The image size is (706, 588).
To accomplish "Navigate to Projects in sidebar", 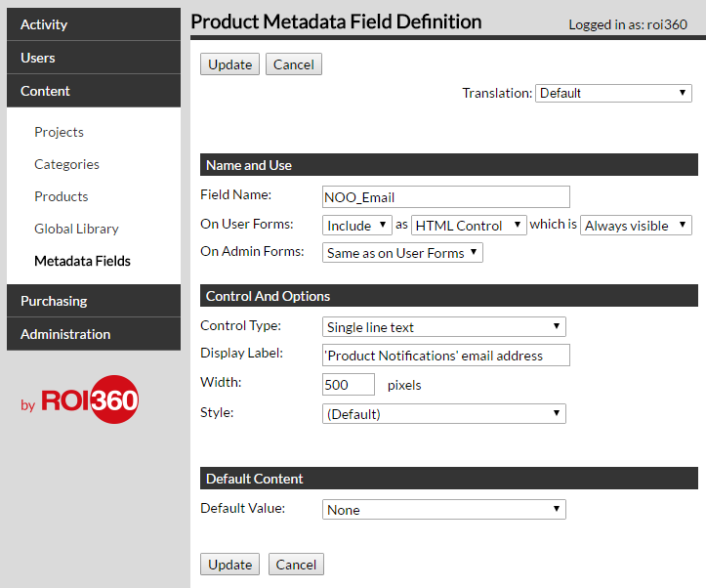I will point(59,132).
